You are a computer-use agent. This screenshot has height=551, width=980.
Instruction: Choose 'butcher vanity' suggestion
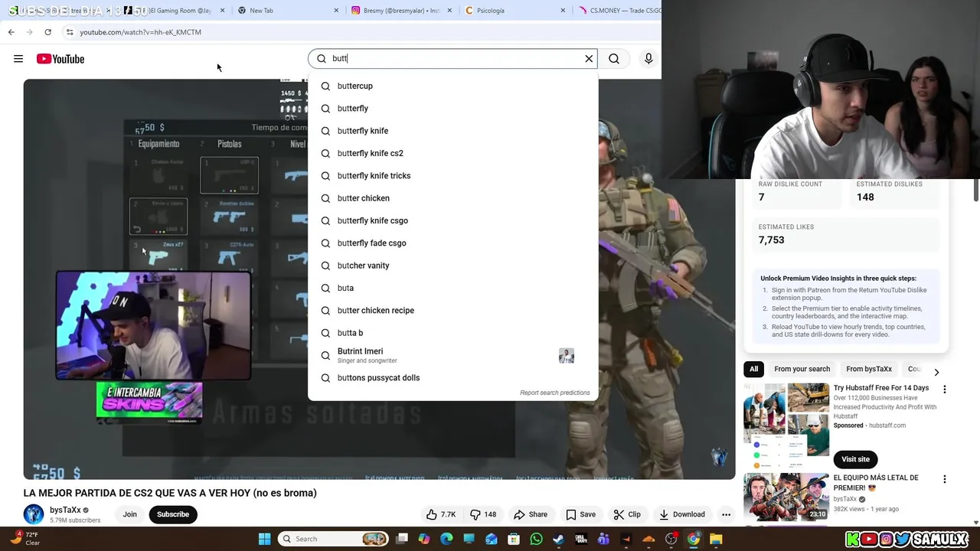coord(452,266)
